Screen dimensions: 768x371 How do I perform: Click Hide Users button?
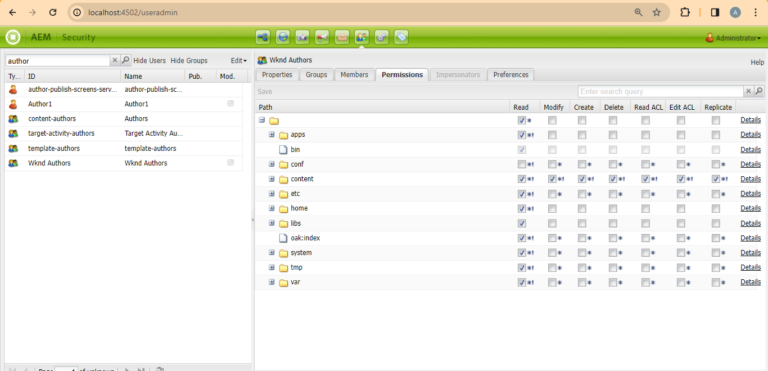[x=149, y=61]
